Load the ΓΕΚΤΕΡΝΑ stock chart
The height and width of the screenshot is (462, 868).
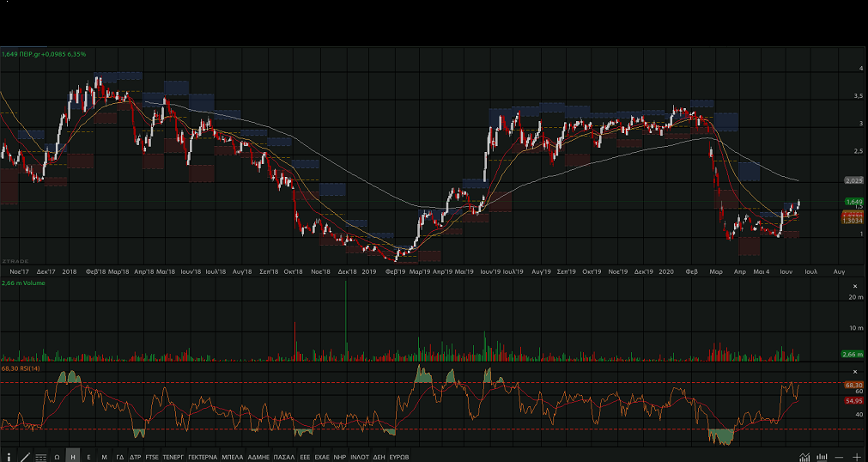(x=203, y=457)
